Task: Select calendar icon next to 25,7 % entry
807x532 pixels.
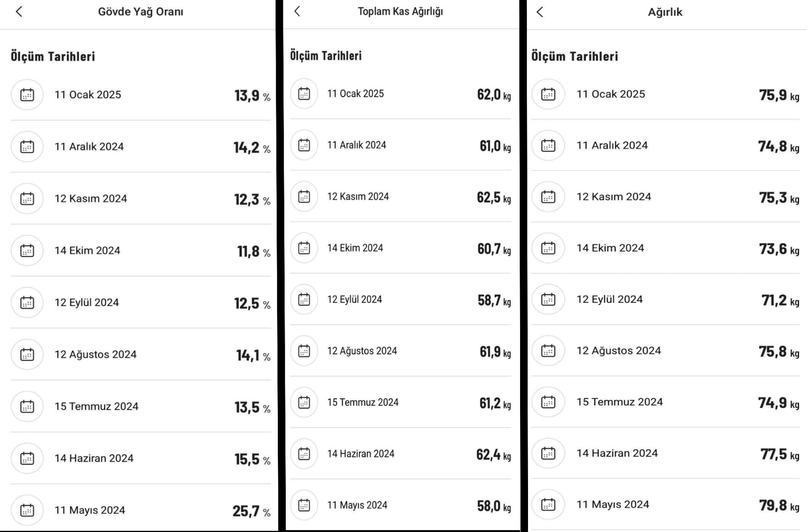Action: pyautogui.click(x=27, y=510)
